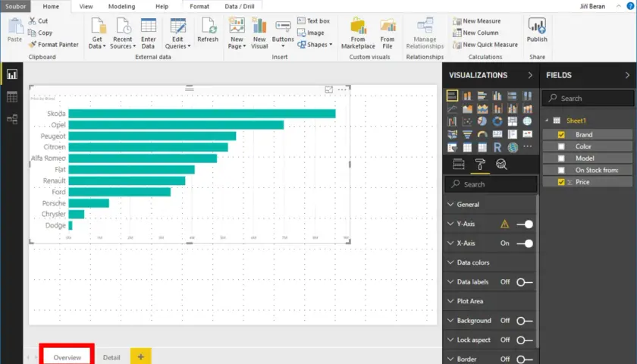Select the R script visual
The width and height of the screenshot is (637, 364).
click(x=497, y=147)
